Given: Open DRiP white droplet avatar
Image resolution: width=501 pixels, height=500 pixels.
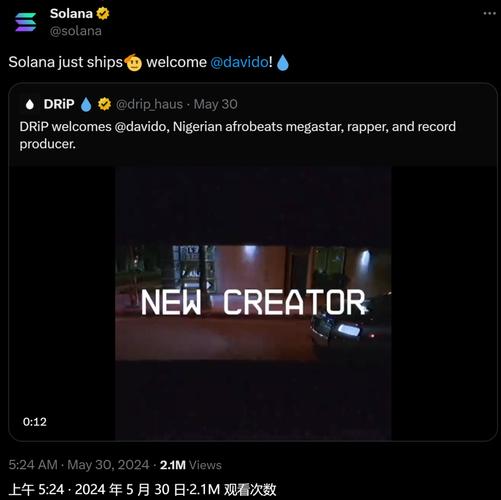Looking at the screenshot, I should click(30, 105).
